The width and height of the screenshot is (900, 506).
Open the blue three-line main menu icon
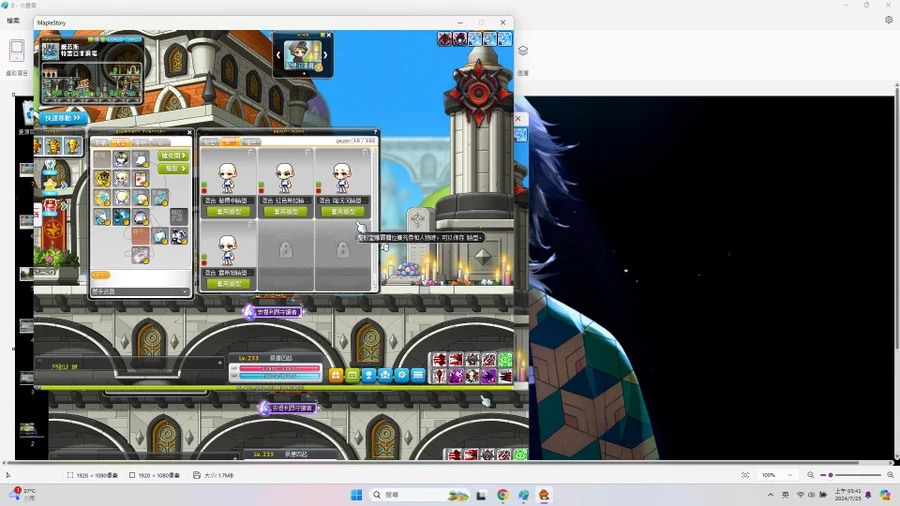418,375
